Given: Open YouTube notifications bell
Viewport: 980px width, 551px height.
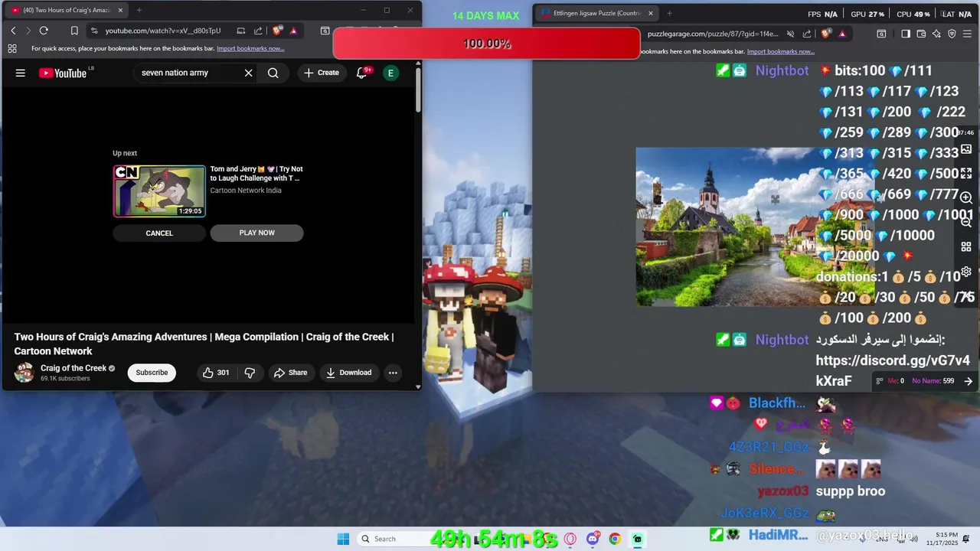Looking at the screenshot, I should click(361, 73).
